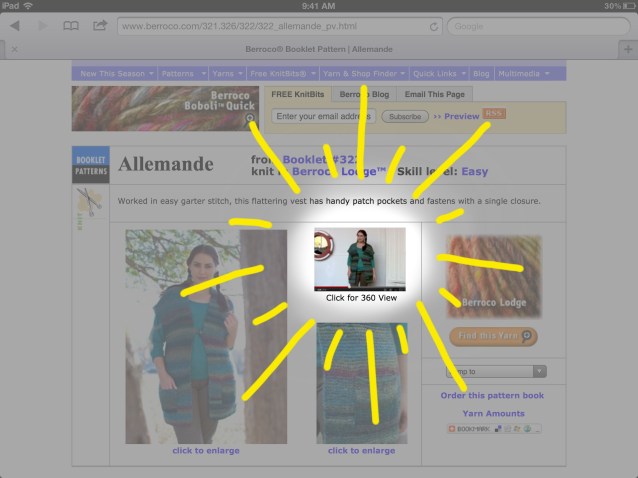The height and width of the screenshot is (478, 638).
Task: Open a new tab with plus icon
Action: point(627,48)
